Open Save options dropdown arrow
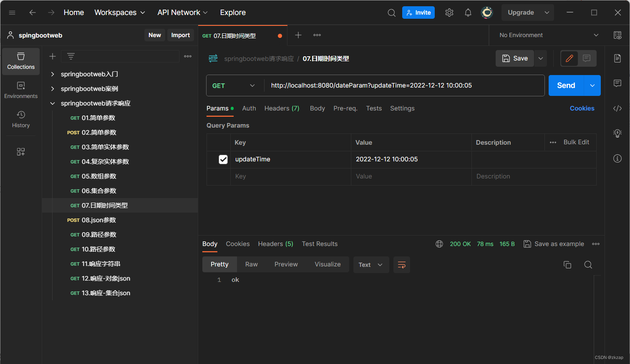630x364 pixels. 541,58
